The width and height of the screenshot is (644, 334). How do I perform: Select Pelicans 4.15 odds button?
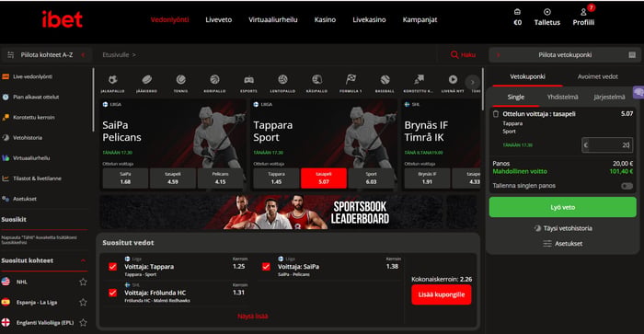[220, 178]
